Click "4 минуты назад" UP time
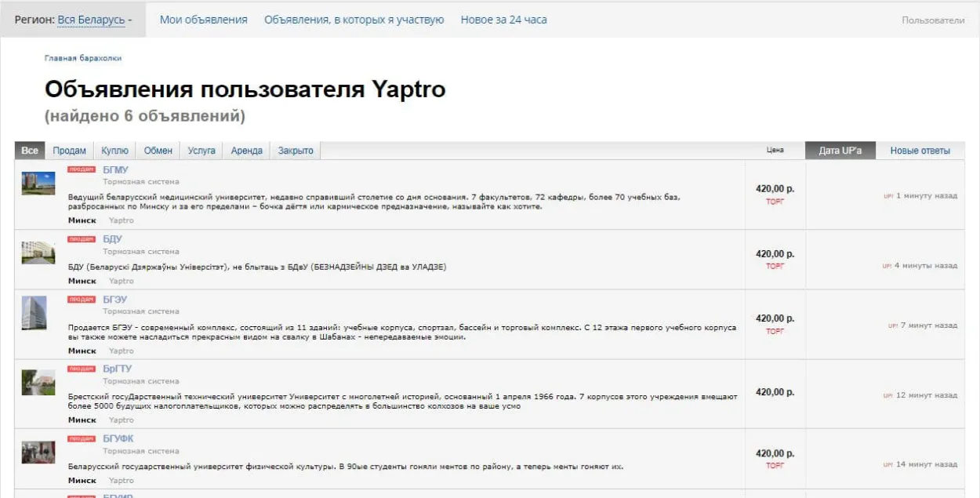The height and width of the screenshot is (498, 980). (926, 266)
